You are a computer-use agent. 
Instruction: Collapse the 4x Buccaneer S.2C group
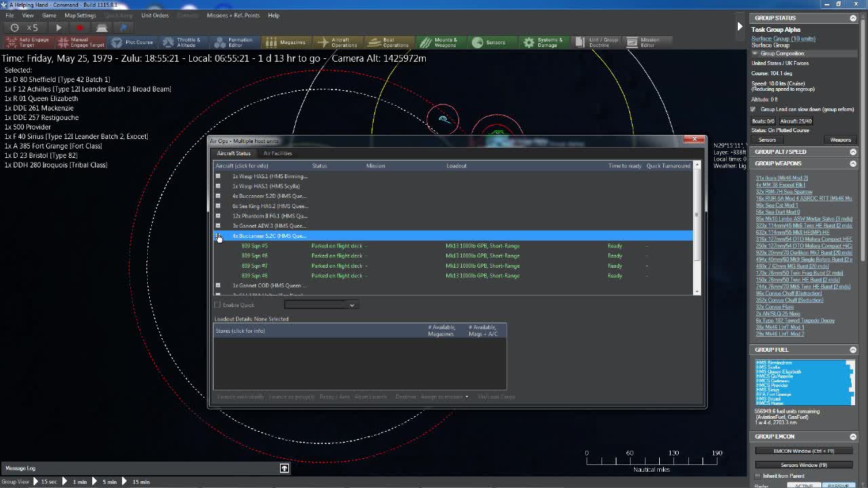pyautogui.click(x=218, y=236)
